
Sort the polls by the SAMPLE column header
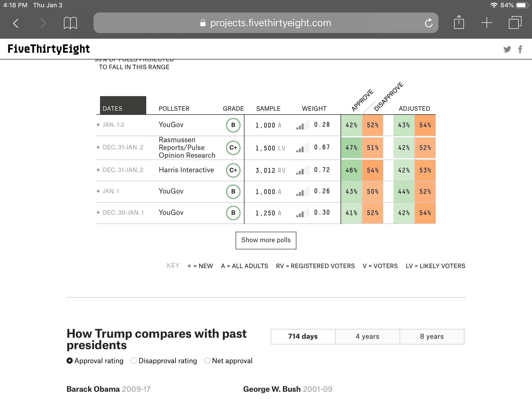pyautogui.click(x=268, y=109)
